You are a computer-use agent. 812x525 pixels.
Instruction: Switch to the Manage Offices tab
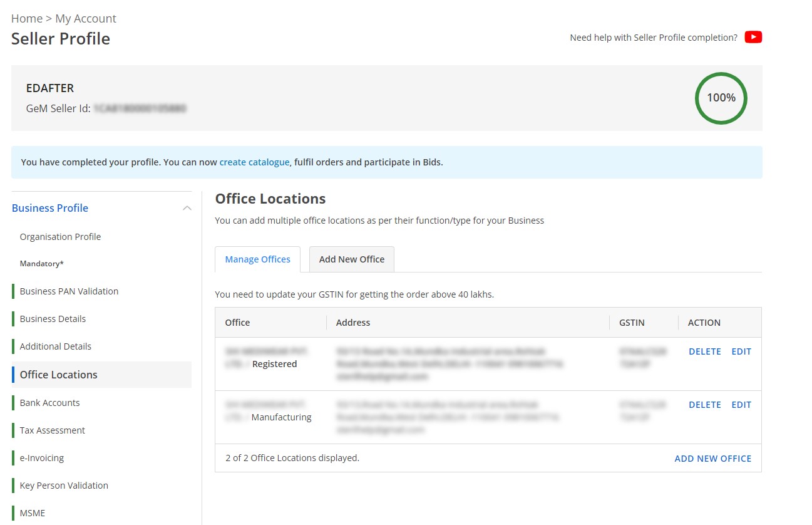pos(257,259)
